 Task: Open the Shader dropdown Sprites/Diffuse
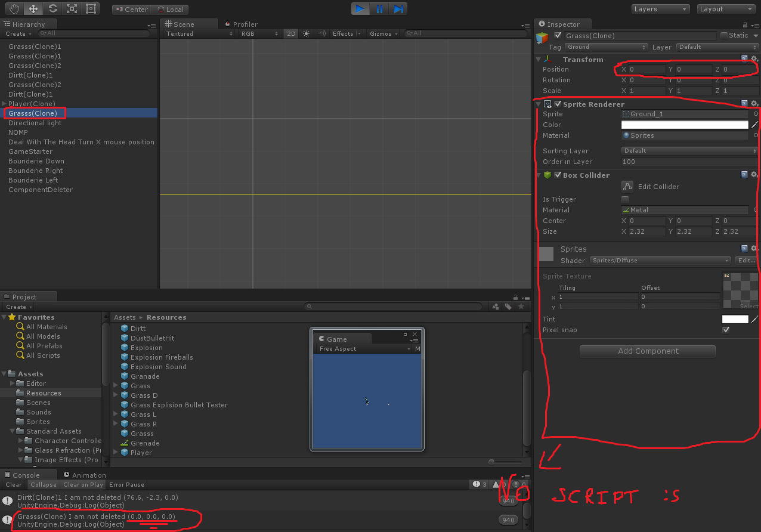(660, 261)
